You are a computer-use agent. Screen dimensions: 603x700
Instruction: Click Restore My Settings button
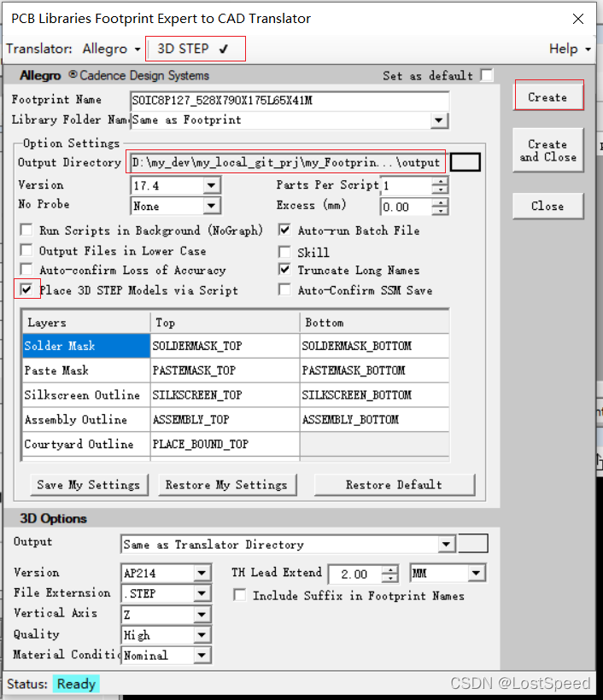[227, 484]
